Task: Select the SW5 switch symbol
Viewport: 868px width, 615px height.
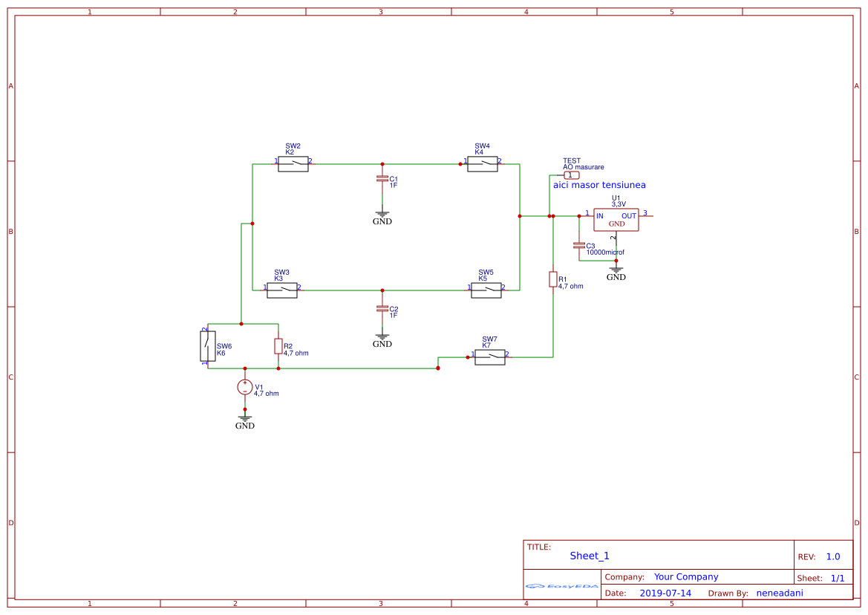Action: click(486, 290)
